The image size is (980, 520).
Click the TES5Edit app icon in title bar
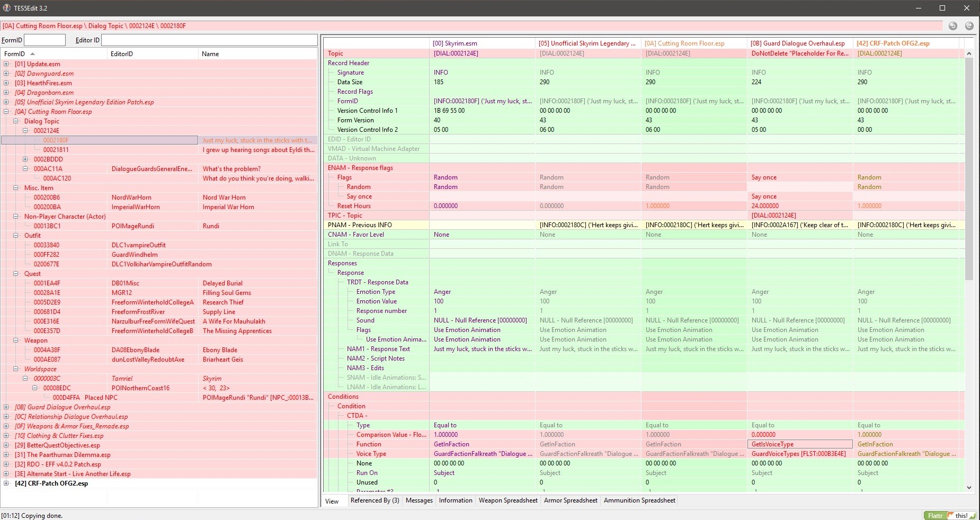(7, 8)
